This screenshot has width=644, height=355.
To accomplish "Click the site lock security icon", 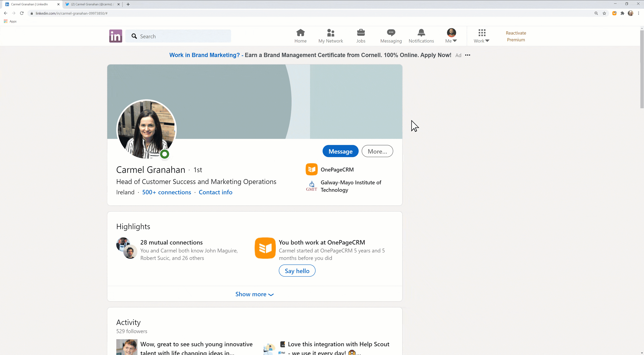I will (x=32, y=13).
